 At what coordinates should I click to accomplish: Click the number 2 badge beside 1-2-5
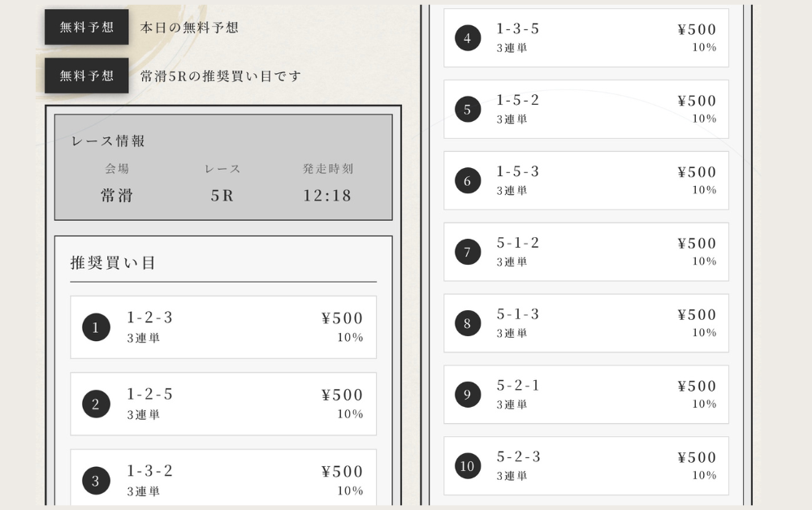pyautogui.click(x=96, y=404)
